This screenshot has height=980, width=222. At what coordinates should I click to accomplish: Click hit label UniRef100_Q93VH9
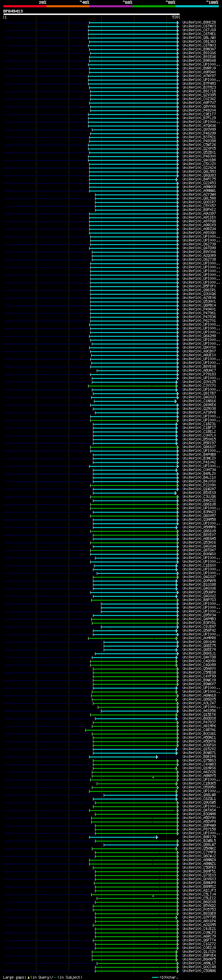click(199, 129)
